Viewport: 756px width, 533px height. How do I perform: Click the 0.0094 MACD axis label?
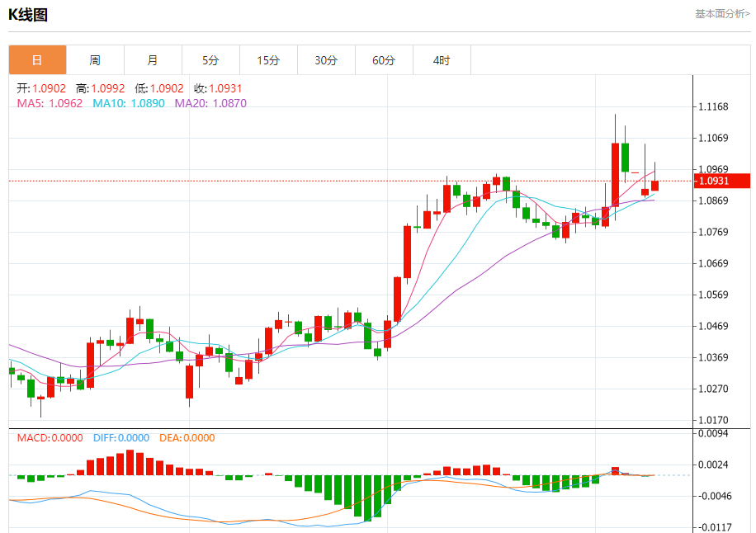click(x=714, y=434)
